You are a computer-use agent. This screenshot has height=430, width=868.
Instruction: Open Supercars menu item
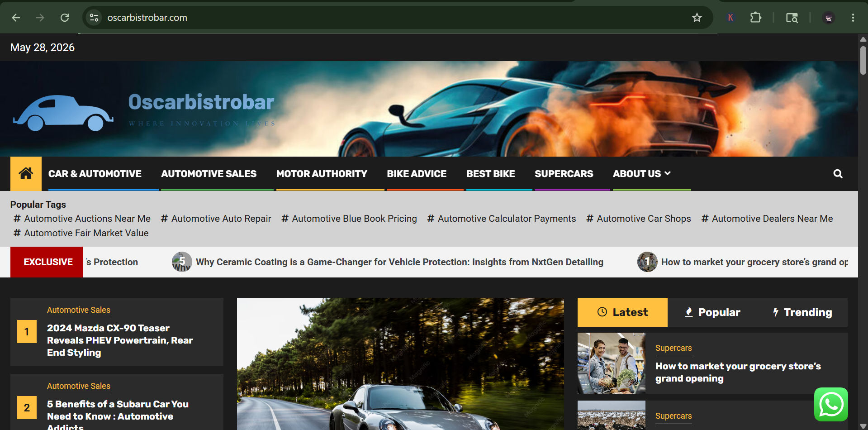tap(564, 174)
